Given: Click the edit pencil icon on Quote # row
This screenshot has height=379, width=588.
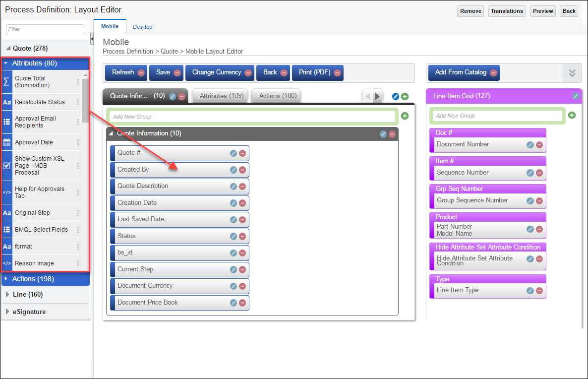Looking at the screenshot, I should point(234,153).
